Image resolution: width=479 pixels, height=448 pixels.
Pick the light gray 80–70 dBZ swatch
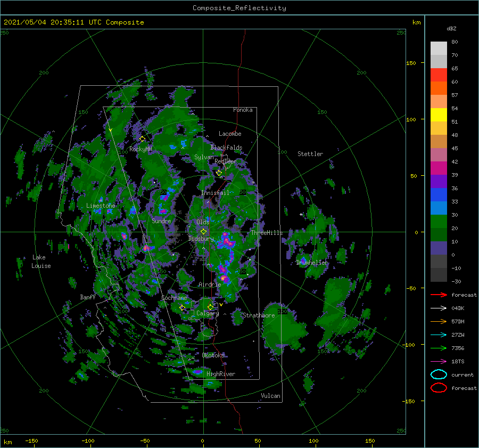[439, 48]
